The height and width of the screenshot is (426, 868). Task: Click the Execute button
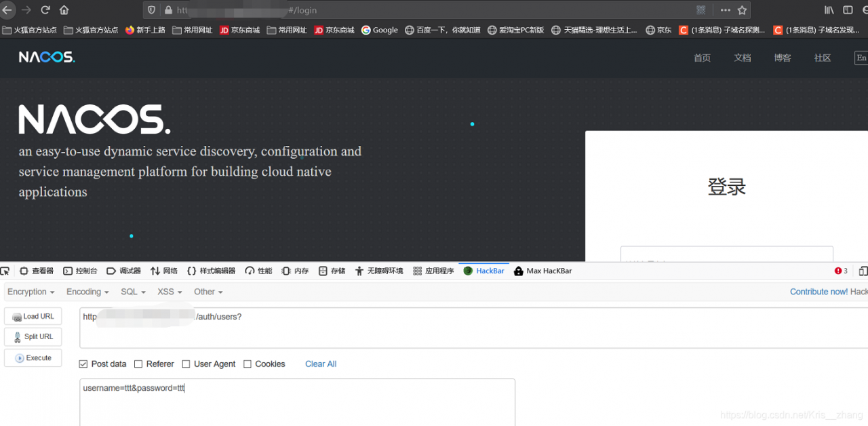(x=33, y=357)
